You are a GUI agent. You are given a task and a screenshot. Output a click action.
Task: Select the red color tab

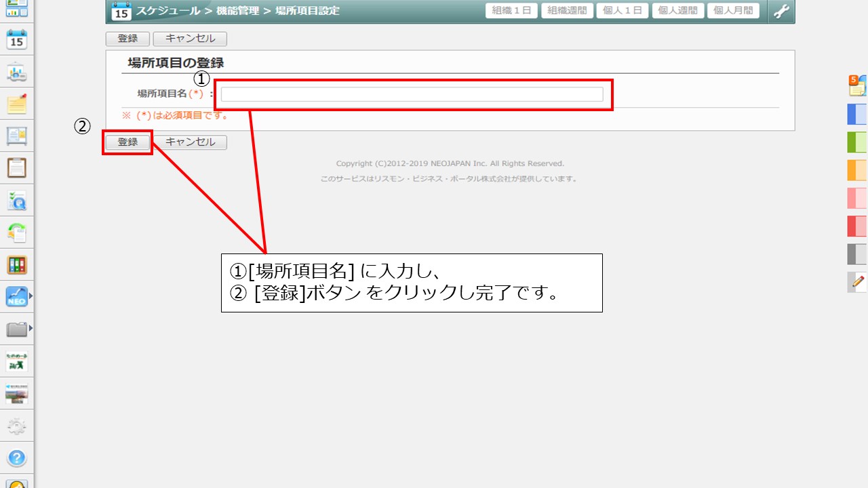pos(857,226)
